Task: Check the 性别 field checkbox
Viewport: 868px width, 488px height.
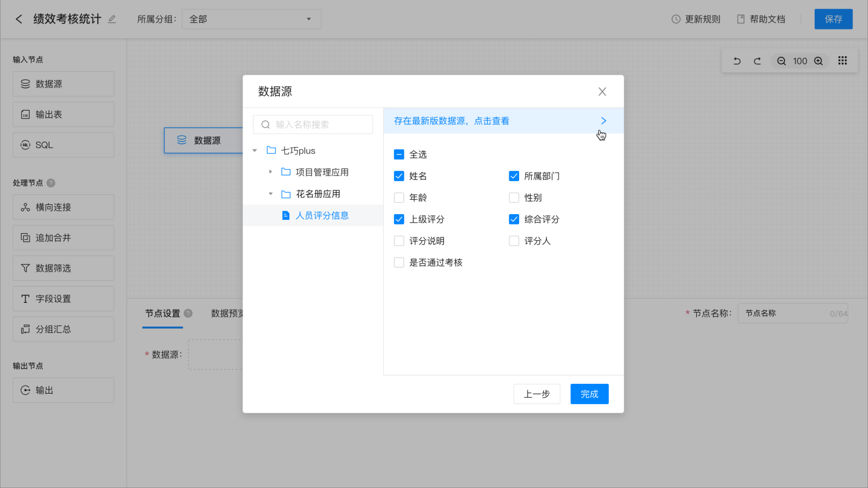Action: pyautogui.click(x=514, y=197)
